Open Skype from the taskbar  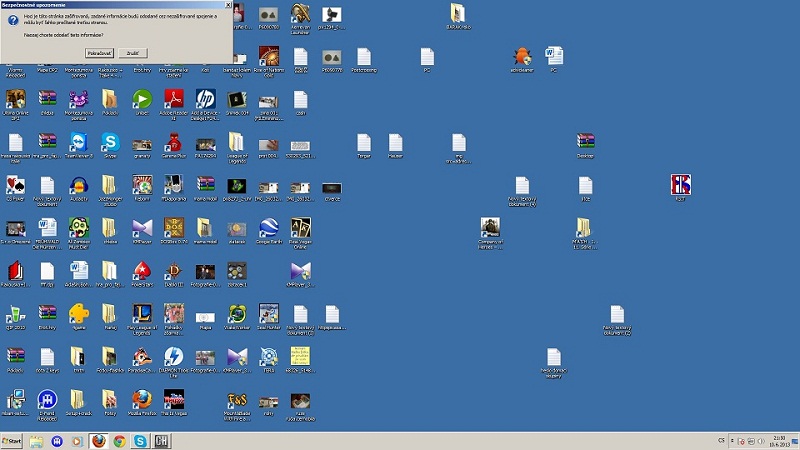point(140,441)
